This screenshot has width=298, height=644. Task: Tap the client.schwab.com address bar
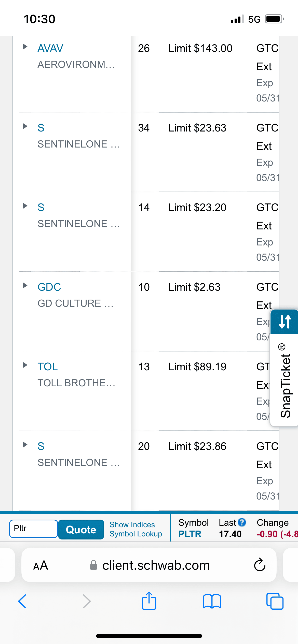coord(156,565)
